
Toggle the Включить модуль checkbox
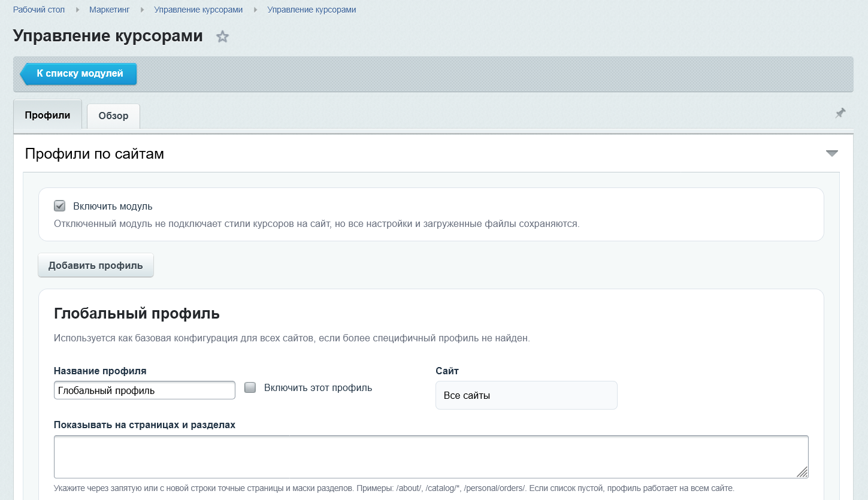point(59,206)
